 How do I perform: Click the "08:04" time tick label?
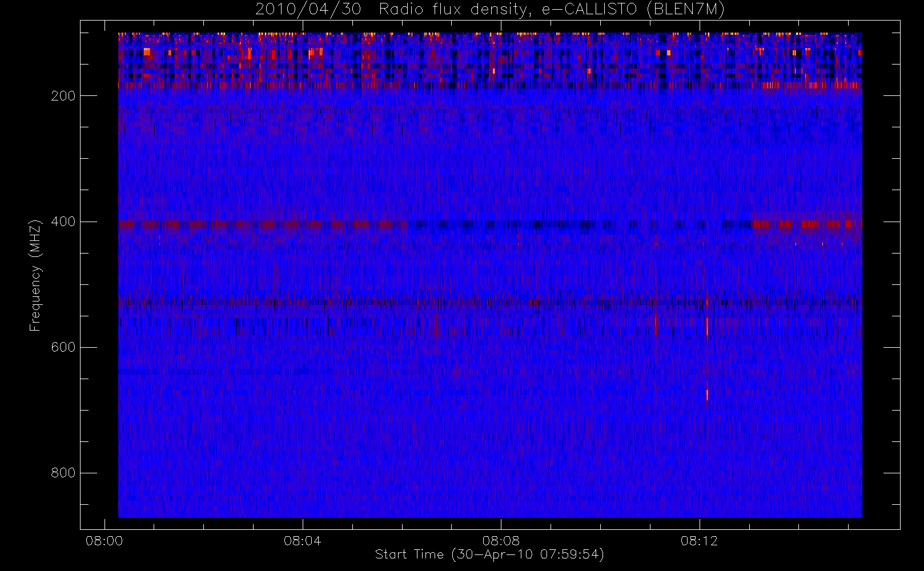(302, 540)
